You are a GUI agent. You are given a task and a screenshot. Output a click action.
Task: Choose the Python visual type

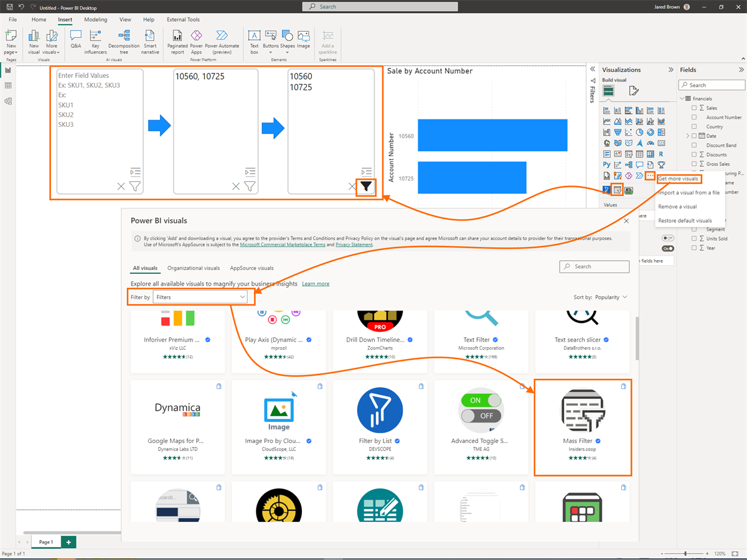pos(607,165)
